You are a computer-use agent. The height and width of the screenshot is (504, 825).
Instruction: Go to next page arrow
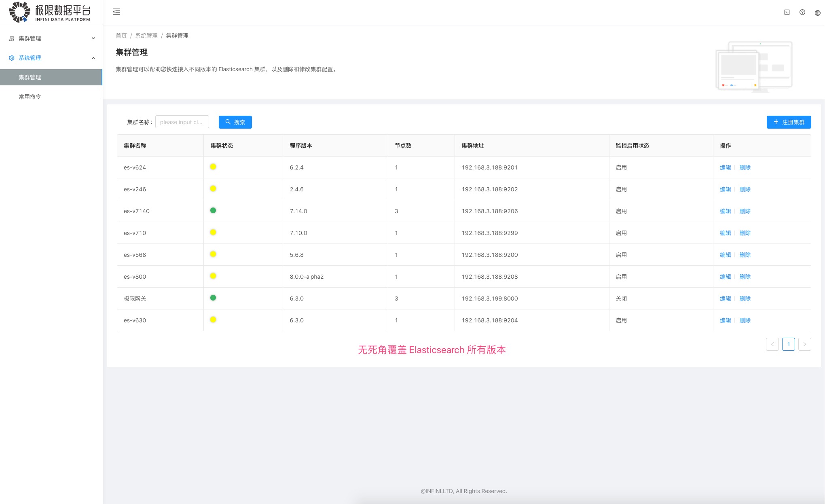point(805,344)
